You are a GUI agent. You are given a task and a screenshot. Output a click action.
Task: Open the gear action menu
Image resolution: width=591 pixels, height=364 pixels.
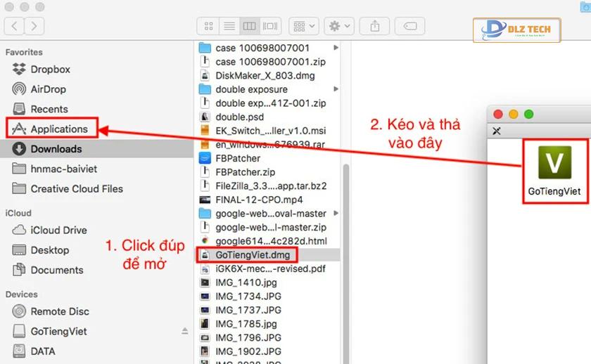click(339, 26)
